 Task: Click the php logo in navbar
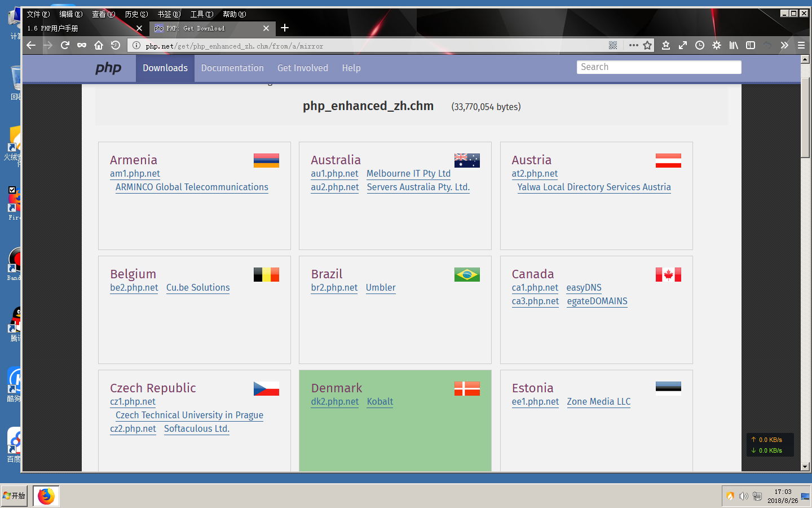pyautogui.click(x=108, y=68)
